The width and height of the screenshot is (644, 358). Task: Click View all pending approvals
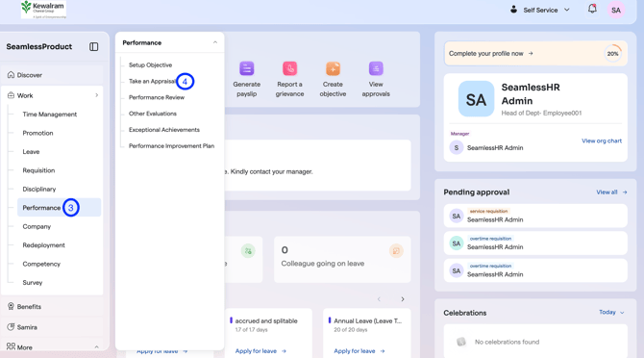[x=611, y=192]
